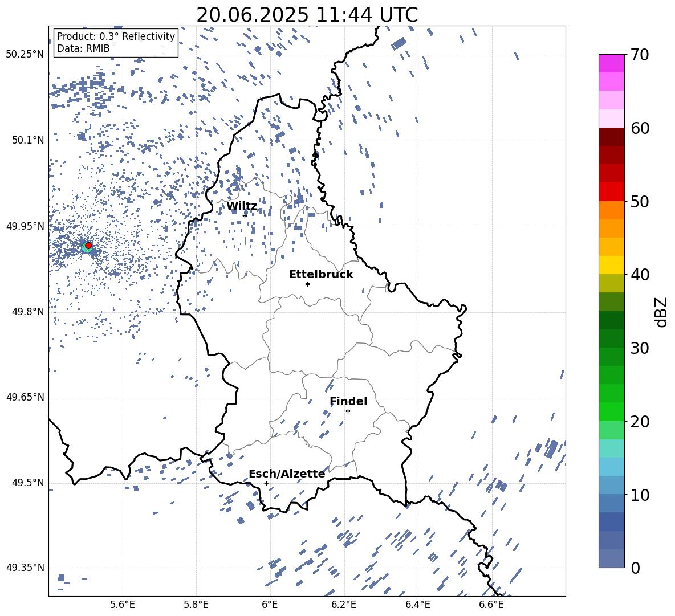
Task: Click the 6.2°E longitude label
Action: [344, 605]
